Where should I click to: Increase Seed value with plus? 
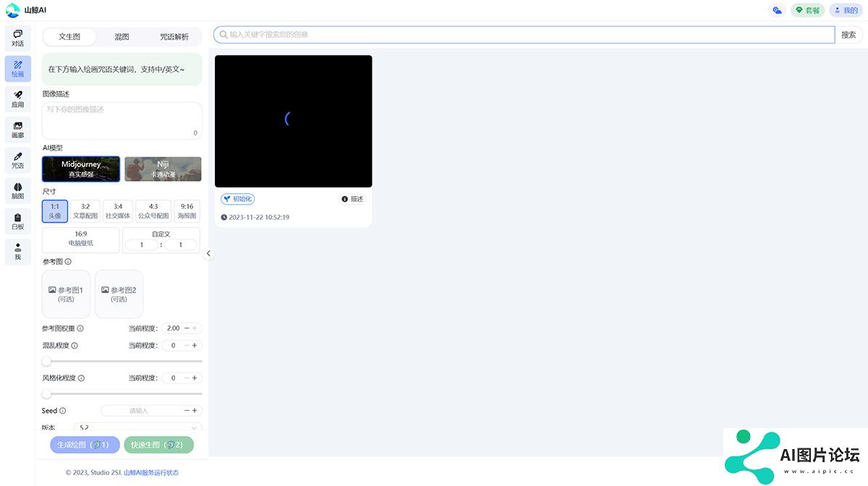pos(195,411)
